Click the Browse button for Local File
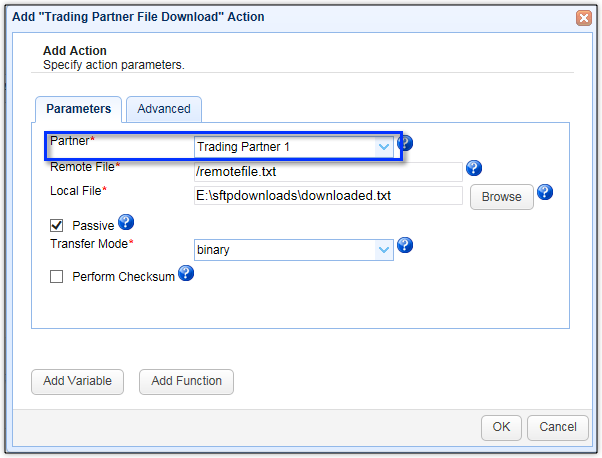 pos(501,197)
